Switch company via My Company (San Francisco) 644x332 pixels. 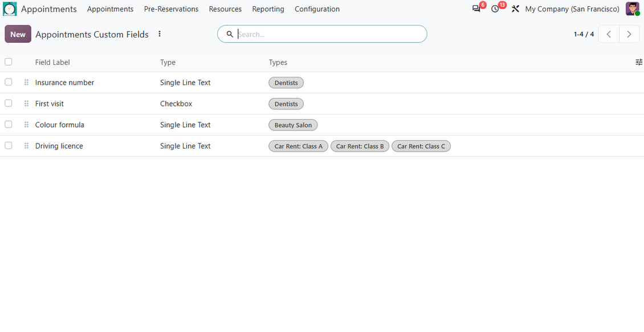coord(572,9)
